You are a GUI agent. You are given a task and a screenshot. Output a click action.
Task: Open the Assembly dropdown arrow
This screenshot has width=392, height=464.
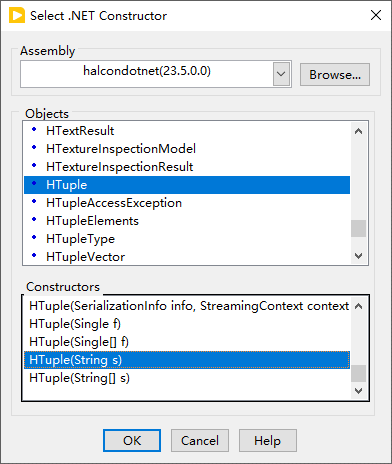pyautogui.click(x=281, y=74)
